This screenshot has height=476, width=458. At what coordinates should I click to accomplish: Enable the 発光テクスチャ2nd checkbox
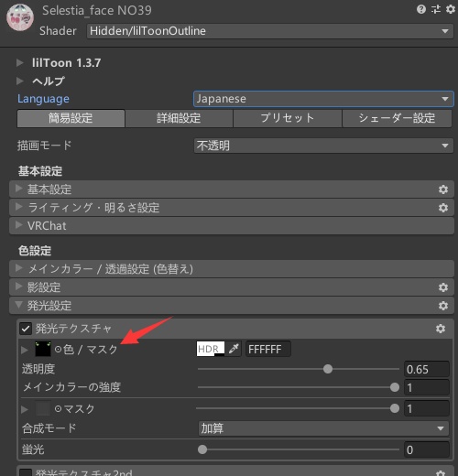click(x=26, y=472)
